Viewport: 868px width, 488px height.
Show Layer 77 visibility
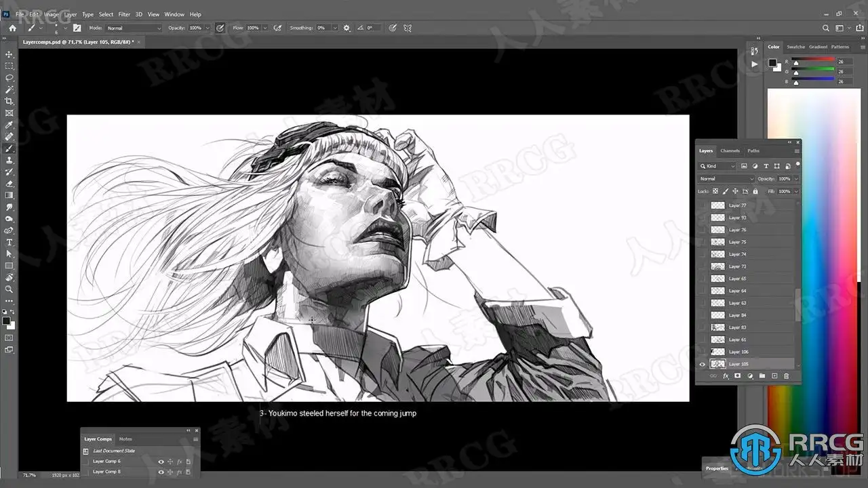pyautogui.click(x=703, y=205)
